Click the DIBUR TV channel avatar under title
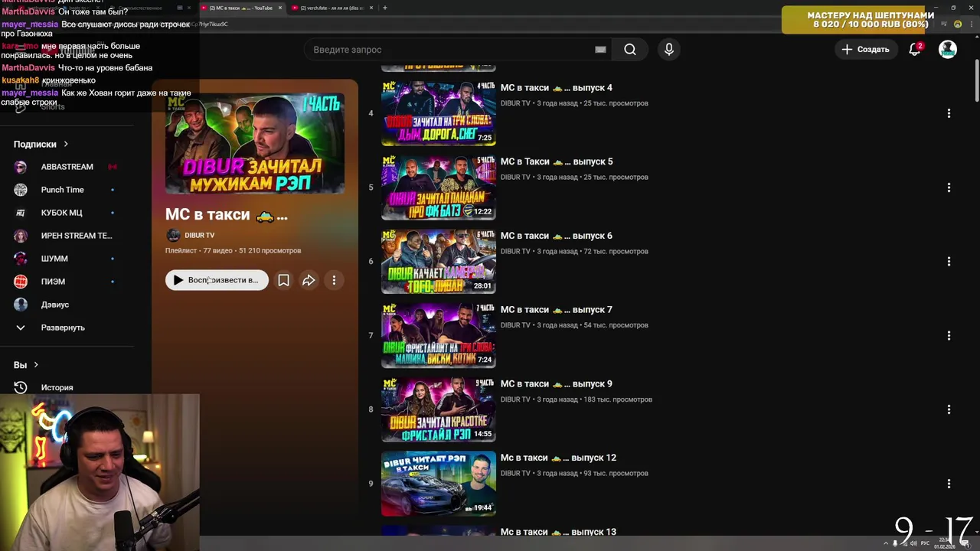This screenshot has height=551, width=980. 173,235
